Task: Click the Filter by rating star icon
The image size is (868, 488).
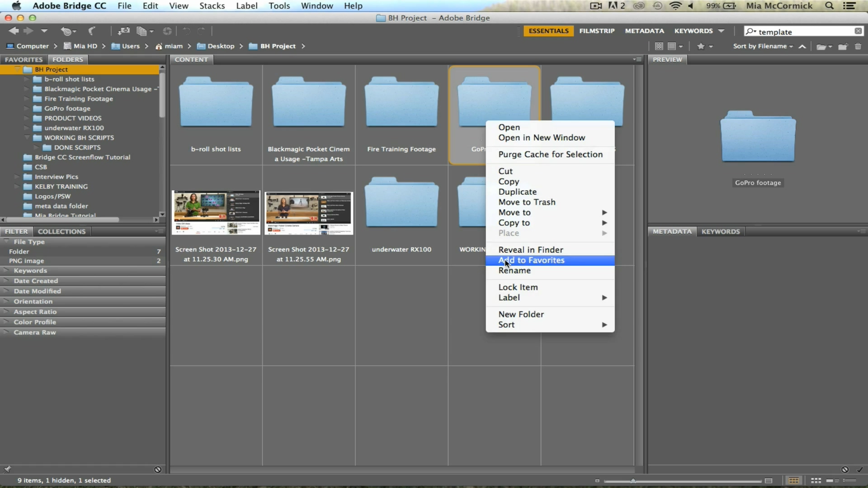Action: click(x=701, y=47)
